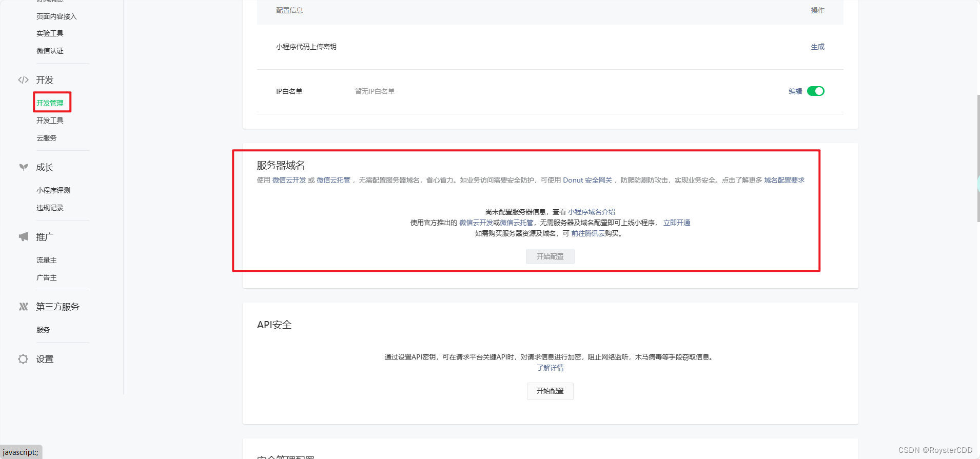Image resolution: width=980 pixels, height=459 pixels.
Task: Click 微信云开发 in 使用官方推出的 line
Action: (x=476, y=223)
